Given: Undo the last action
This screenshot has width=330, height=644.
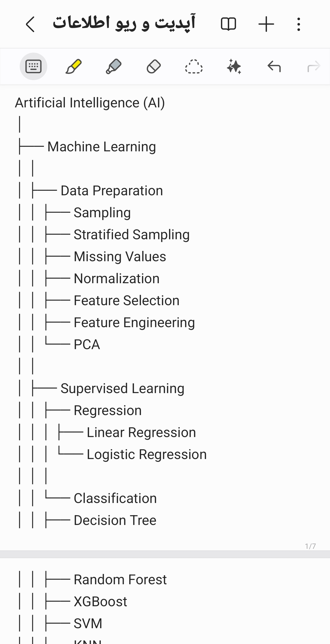Looking at the screenshot, I should pyautogui.click(x=274, y=66).
